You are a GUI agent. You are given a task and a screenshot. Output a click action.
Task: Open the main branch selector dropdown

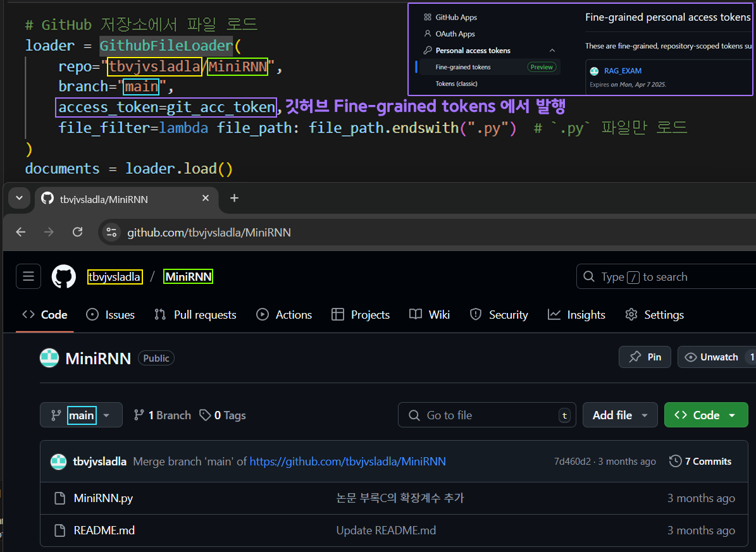(x=81, y=415)
